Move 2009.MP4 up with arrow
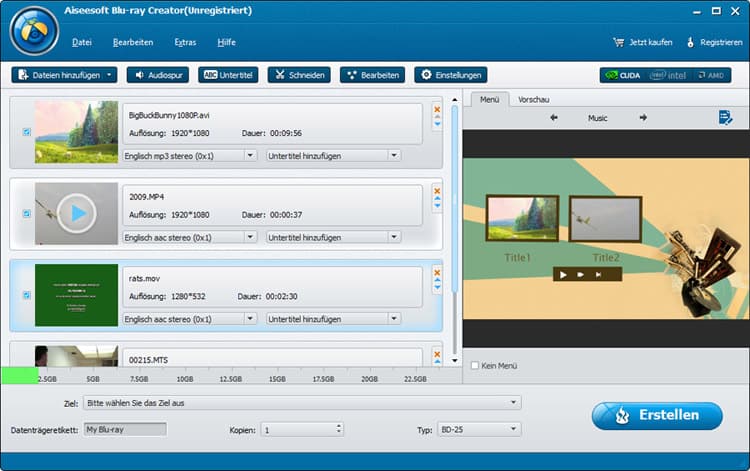 click(437, 199)
